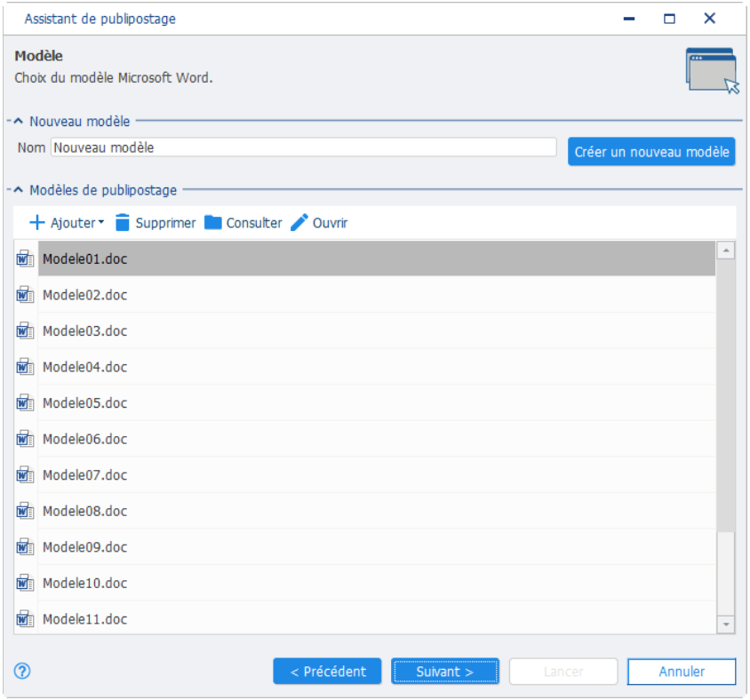Click the Consulter folder icon
The image size is (750, 700).
tap(213, 222)
